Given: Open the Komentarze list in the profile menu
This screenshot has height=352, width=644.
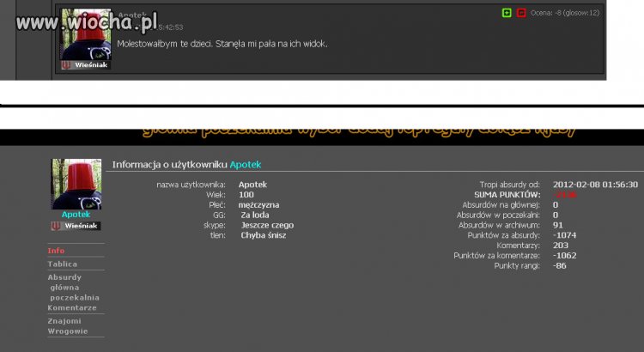Looking at the screenshot, I should (72, 307).
